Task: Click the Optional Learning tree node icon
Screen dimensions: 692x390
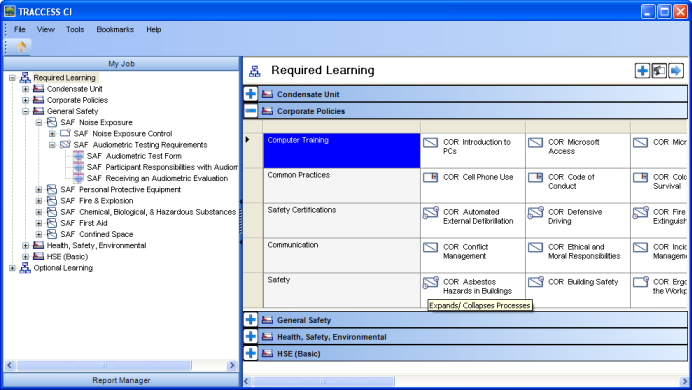Action: coord(25,268)
